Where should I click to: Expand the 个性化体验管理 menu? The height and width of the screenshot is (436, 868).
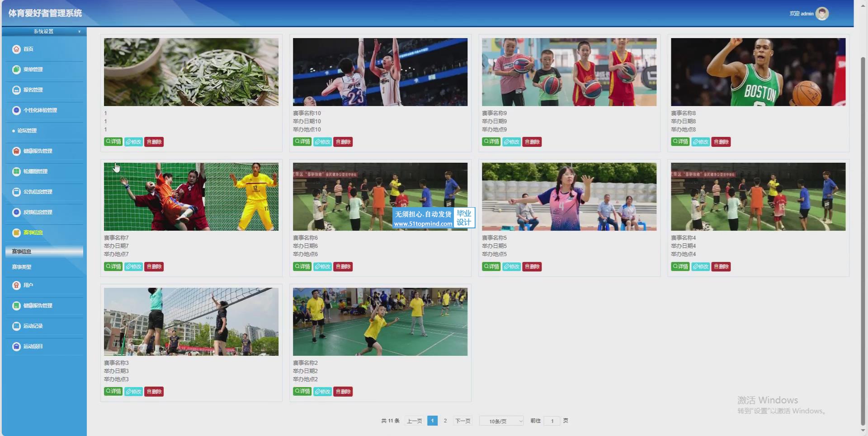(x=40, y=110)
